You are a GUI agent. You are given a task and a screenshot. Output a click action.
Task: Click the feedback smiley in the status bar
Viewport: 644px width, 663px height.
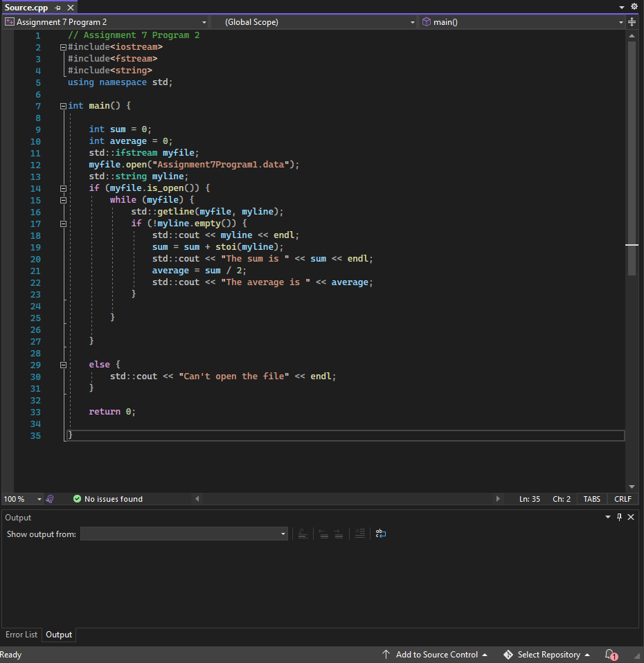click(x=49, y=498)
